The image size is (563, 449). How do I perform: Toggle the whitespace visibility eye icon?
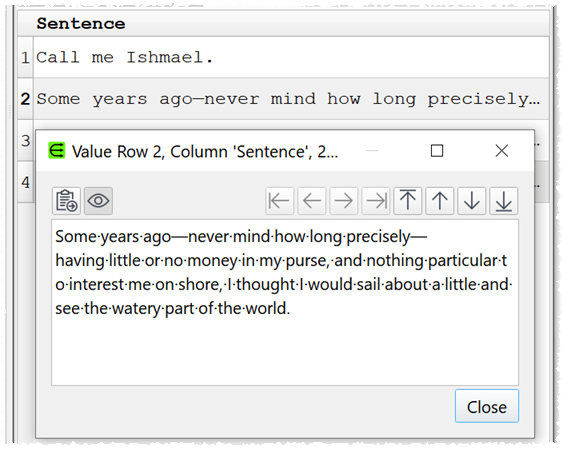pos(98,201)
